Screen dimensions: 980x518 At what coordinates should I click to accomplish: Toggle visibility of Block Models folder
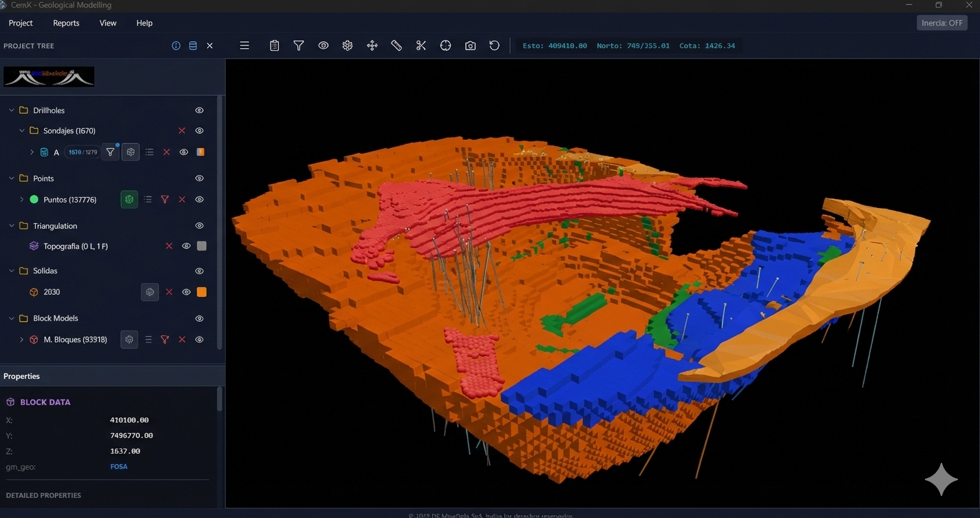click(x=199, y=318)
